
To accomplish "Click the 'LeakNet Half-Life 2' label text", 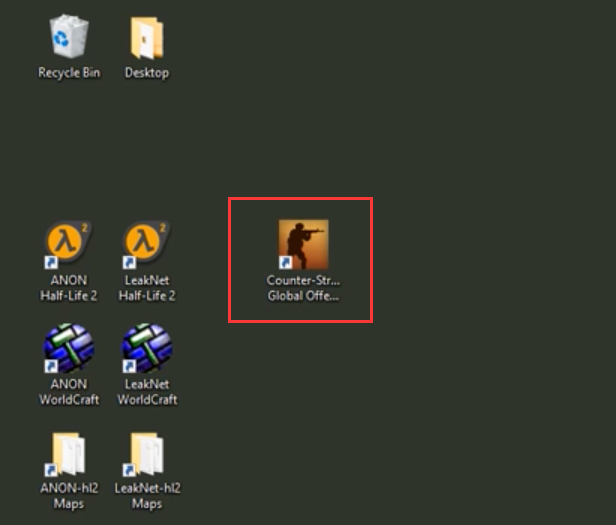I will pos(147,288).
